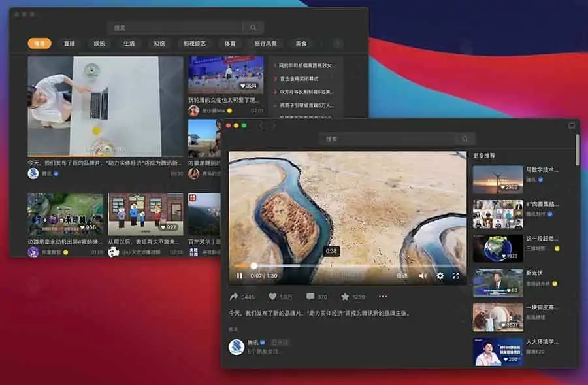
Task: Open the comments via the speech bubble icon
Action: [x=311, y=295]
